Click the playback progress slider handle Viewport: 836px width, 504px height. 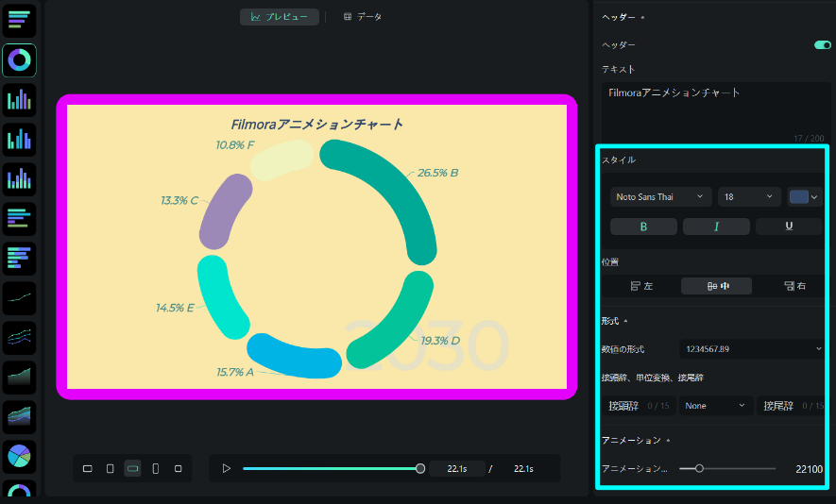tap(420, 469)
